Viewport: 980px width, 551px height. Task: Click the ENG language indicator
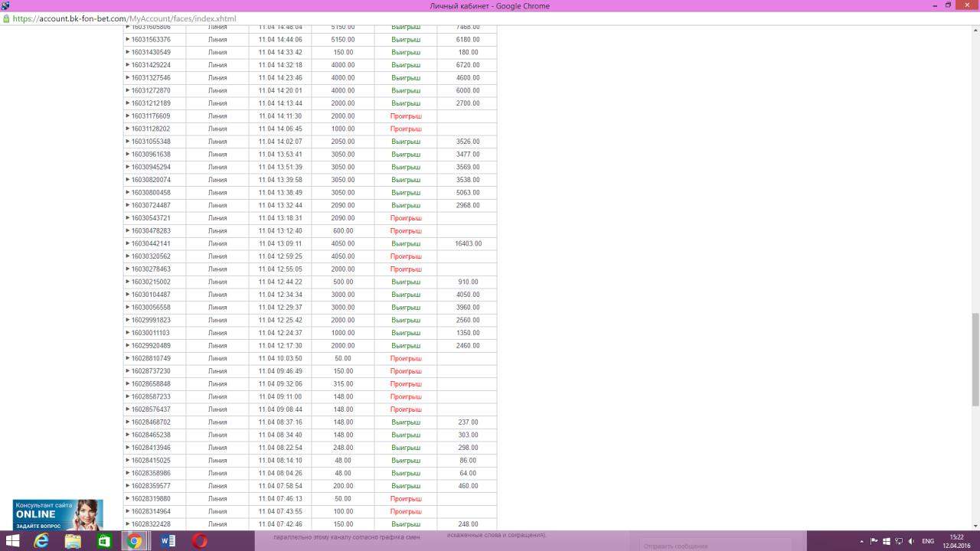click(928, 541)
